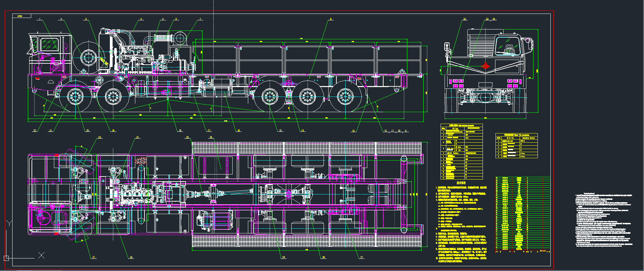Click the red emblem on the rear view
This screenshot has width=644, height=271.
[x=485, y=66]
